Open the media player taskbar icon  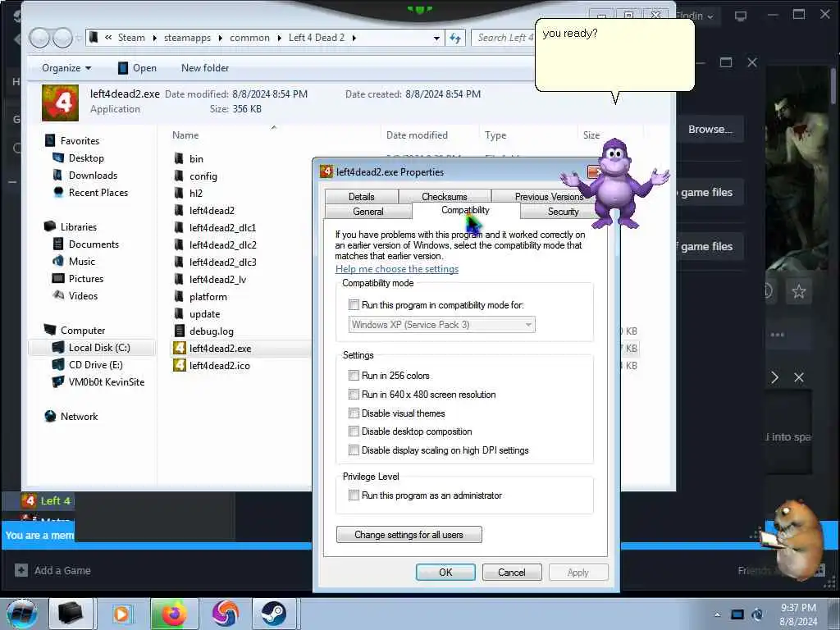pos(122,614)
